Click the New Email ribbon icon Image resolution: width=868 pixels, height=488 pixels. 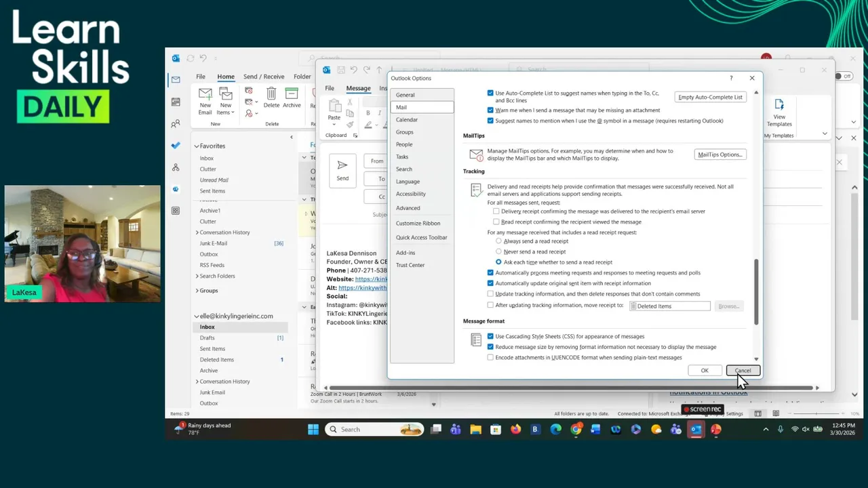tap(205, 94)
